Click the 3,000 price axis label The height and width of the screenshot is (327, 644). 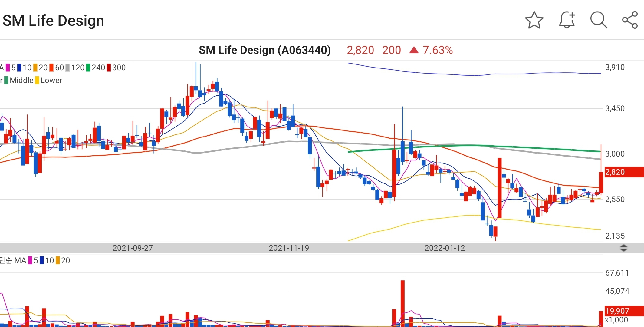[x=615, y=154]
